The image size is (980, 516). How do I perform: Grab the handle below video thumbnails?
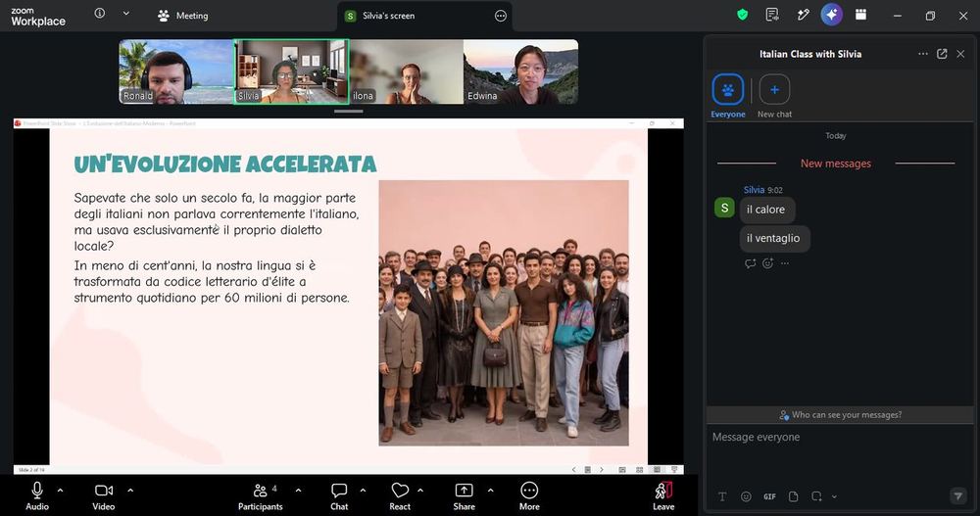tap(349, 112)
